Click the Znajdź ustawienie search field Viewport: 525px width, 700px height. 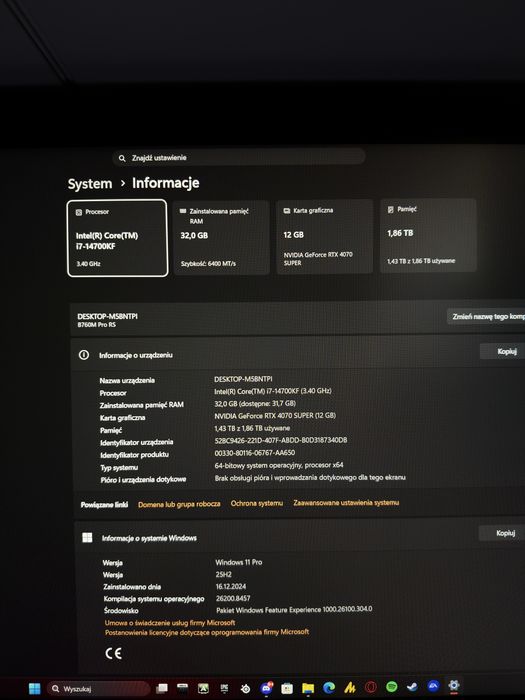click(239, 158)
